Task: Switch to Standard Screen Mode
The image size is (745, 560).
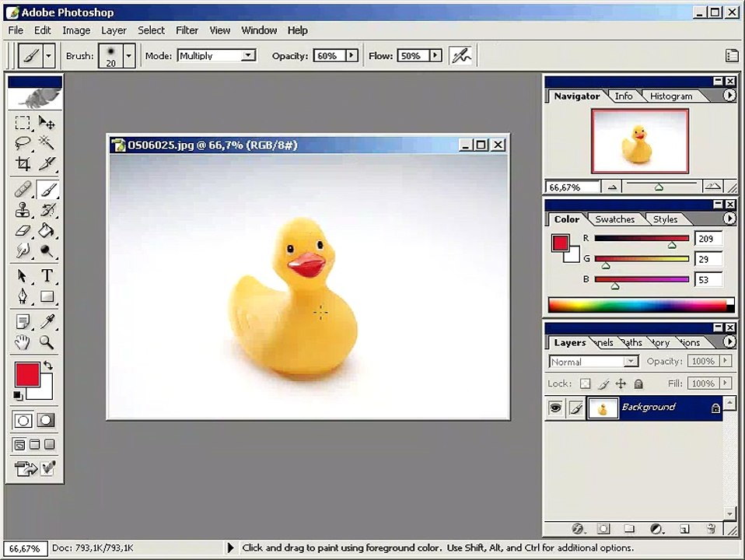Action: [x=19, y=445]
